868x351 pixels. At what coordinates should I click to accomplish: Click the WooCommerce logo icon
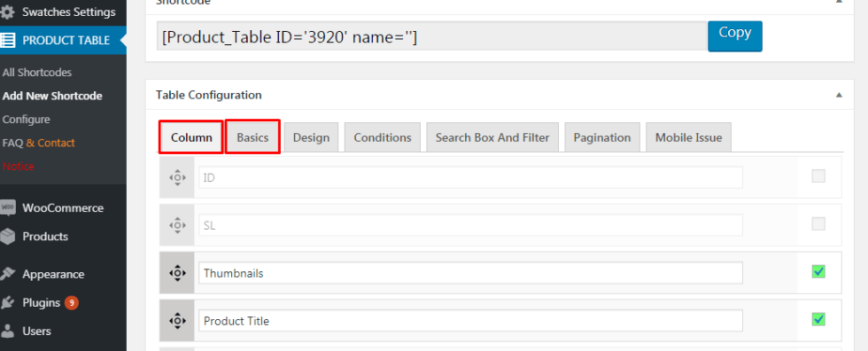[7, 208]
